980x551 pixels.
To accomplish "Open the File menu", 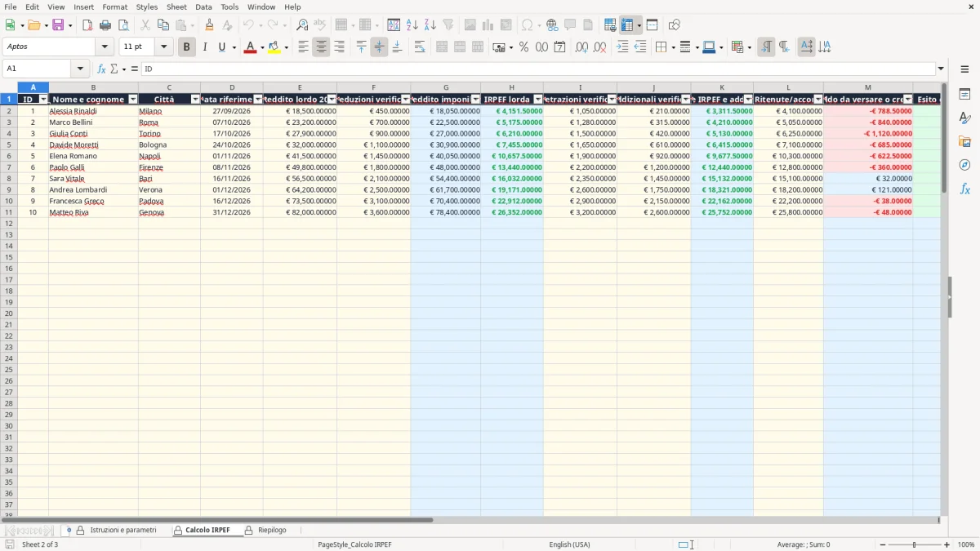I will coord(11,7).
